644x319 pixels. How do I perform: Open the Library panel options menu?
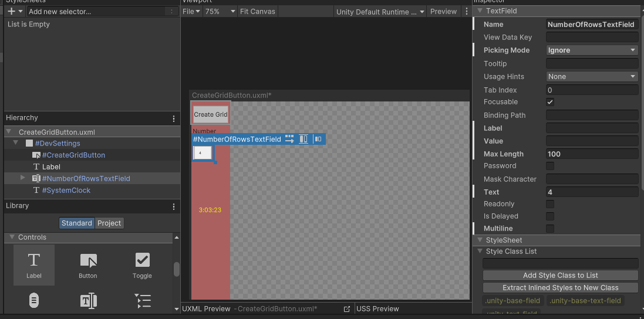coord(174,206)
